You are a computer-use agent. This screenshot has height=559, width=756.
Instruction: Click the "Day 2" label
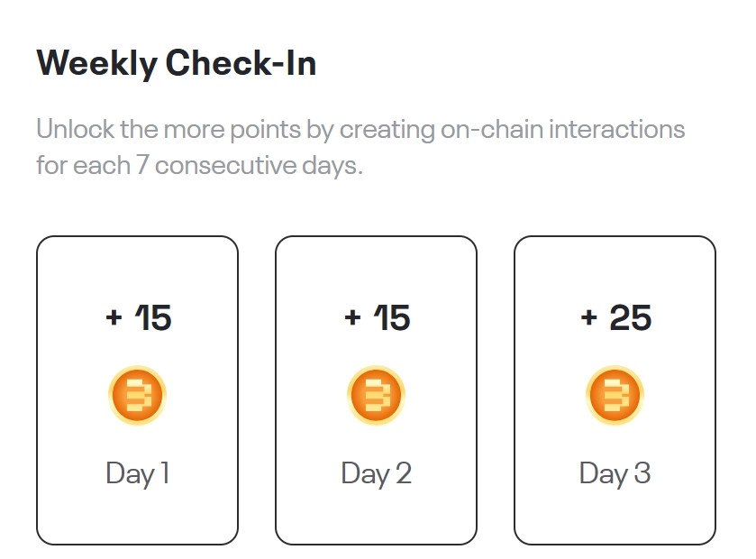376,473
